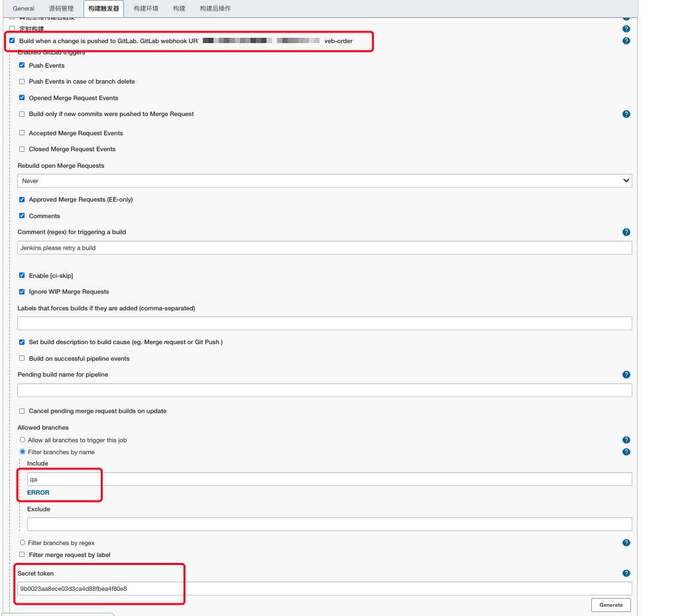Switch to the General tab
The width and height of the screenshot is (692, 616).
pyautogui.click(x=24, y=9)
